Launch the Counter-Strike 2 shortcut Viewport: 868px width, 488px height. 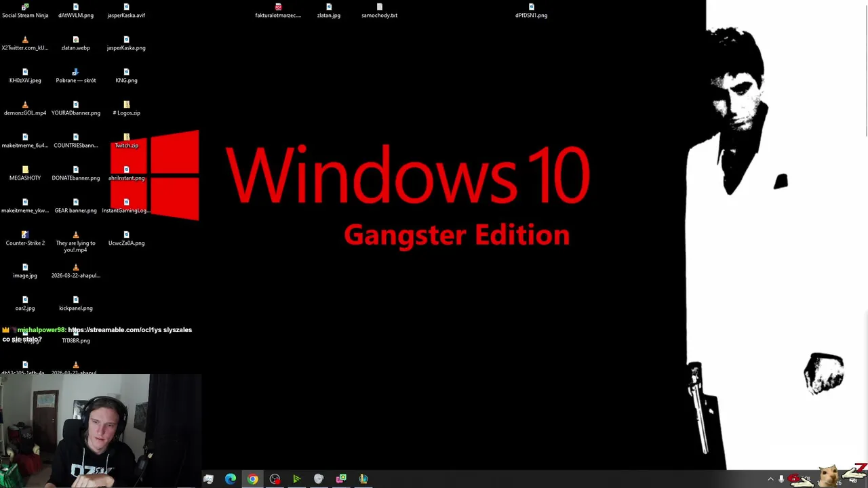25,239
